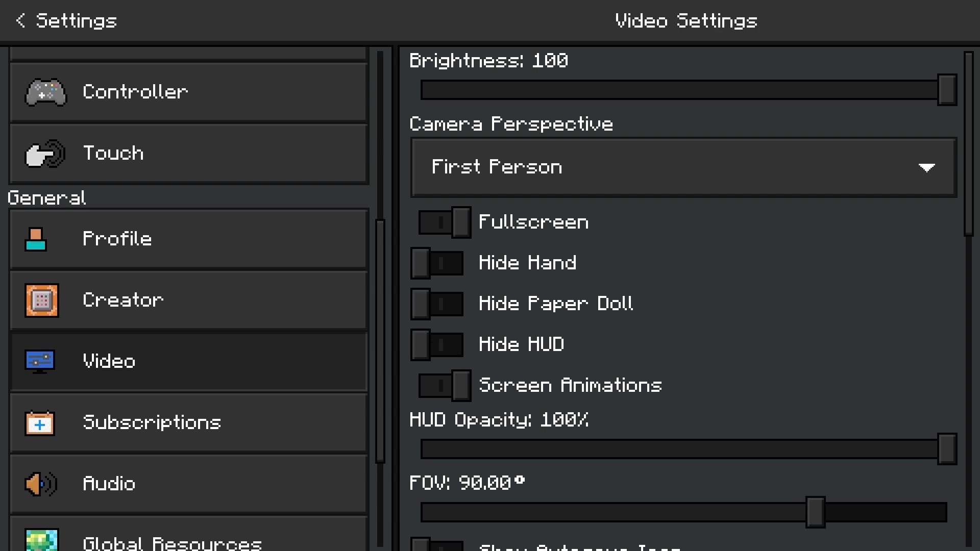Screen dimensions: 980x551
Task: Drag the Brightness slider to adjust
Action: pos(947,89)
